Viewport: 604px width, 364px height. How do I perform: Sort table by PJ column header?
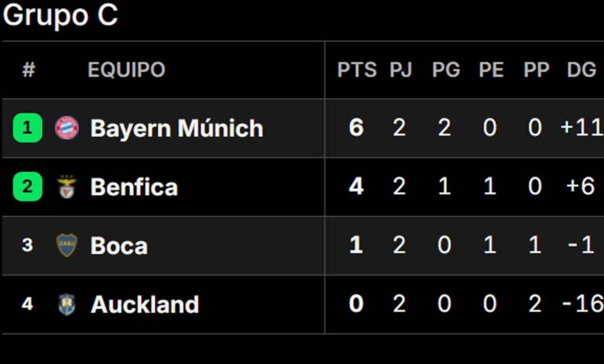(x=400, y=70)
